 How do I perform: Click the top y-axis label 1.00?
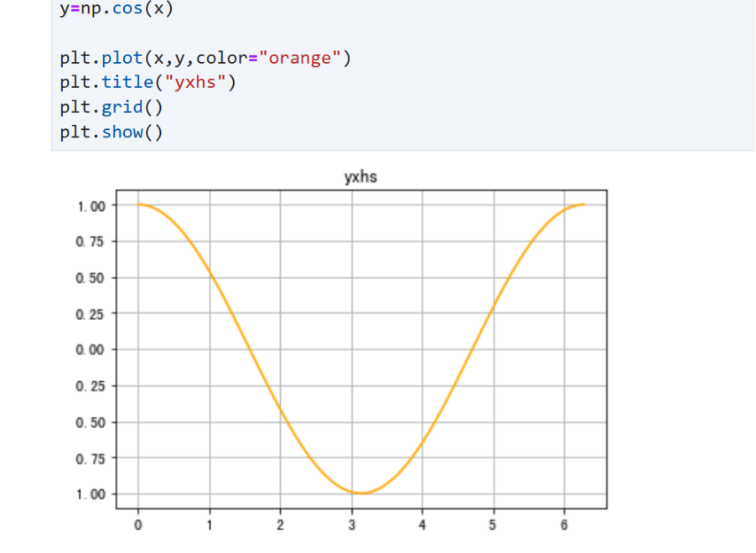click(x=91, y=206)
